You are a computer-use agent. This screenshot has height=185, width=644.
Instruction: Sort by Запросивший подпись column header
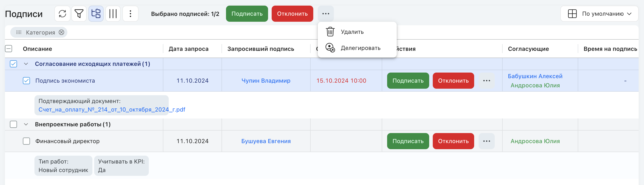(x=260, y=49)
